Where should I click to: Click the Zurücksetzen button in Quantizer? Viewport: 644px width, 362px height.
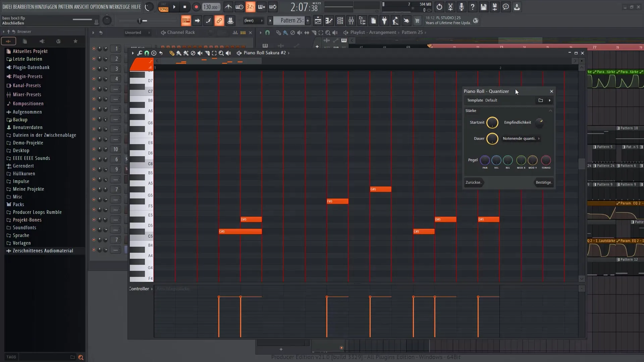pos(473,182)
